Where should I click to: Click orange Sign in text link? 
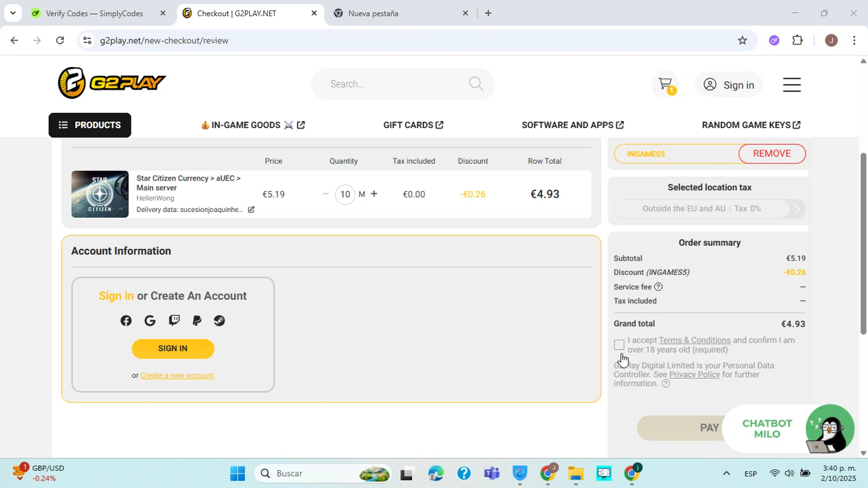pyautogui.click(x=116, y=296)
